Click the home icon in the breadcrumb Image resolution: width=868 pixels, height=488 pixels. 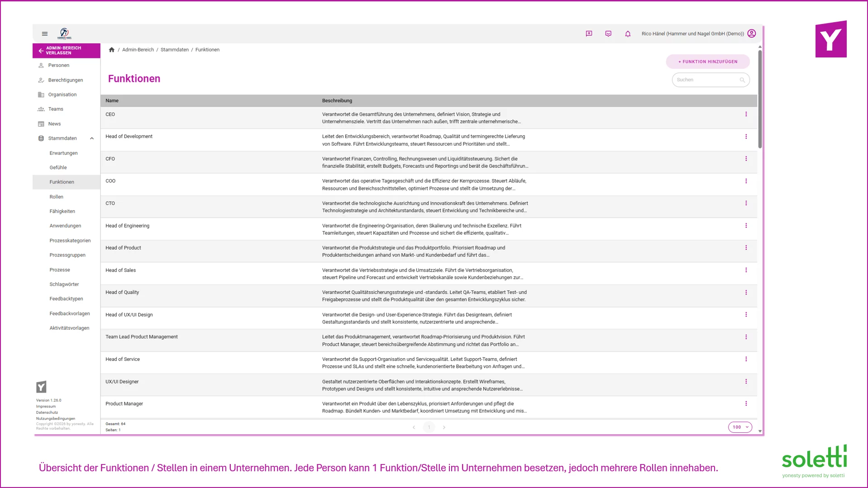112,50
